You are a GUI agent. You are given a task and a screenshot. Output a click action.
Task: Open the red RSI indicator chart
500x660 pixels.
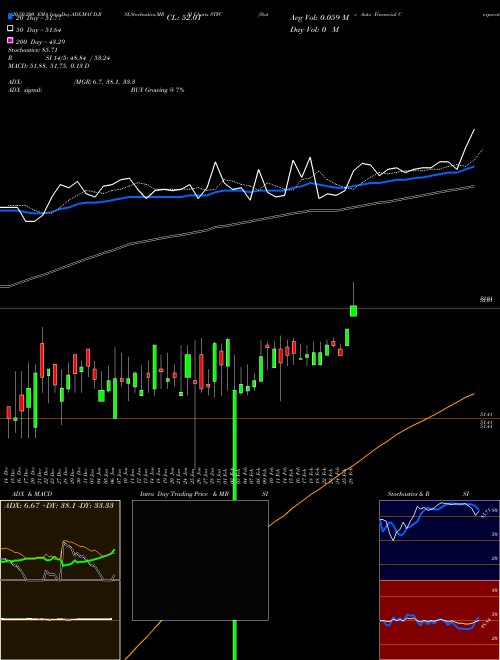(439, 620)
